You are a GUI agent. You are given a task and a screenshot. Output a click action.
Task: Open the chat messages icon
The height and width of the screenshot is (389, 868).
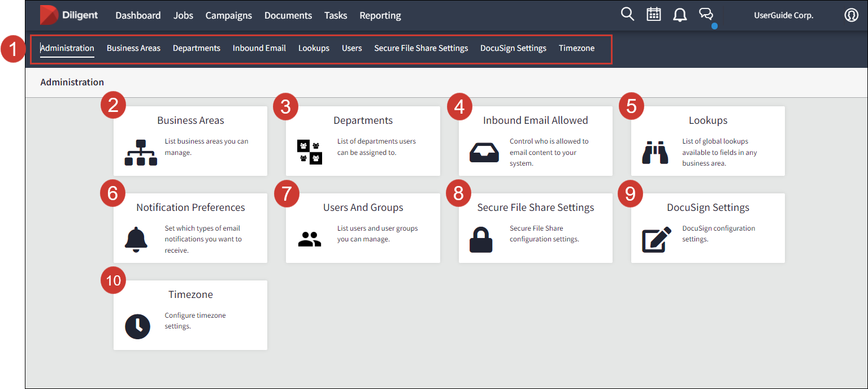706,15
